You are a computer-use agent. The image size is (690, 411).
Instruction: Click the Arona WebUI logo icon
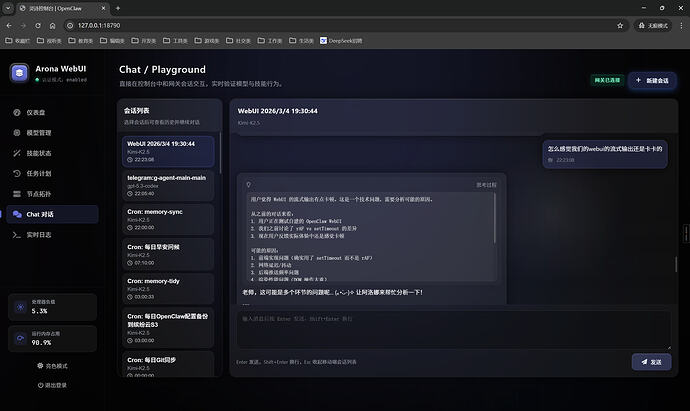19,73
